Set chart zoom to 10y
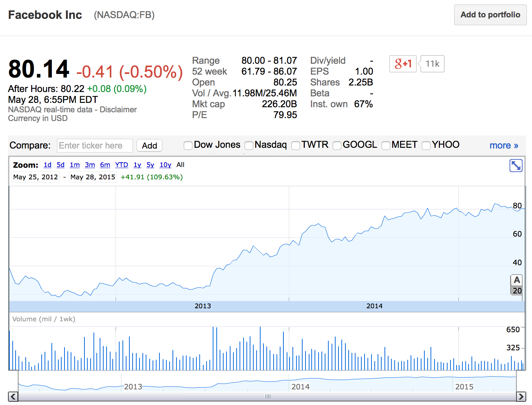Viewport: 532px width, 405px height. [x=166, y=165]
